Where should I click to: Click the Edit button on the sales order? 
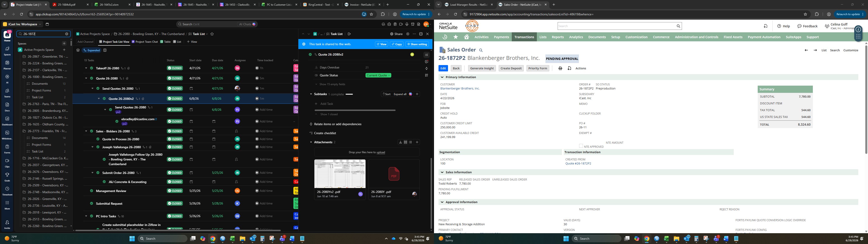443,68
